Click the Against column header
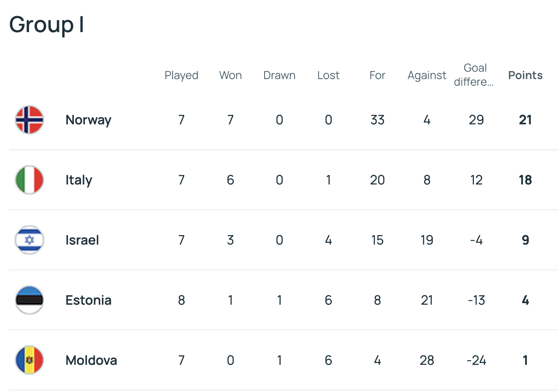Screen dimensions: 558x392 click(x=427, y=75)
